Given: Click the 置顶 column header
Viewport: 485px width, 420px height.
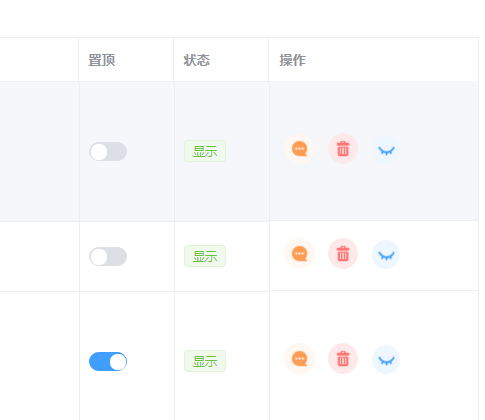Looking at the screenshot, I should click(102, 60).
